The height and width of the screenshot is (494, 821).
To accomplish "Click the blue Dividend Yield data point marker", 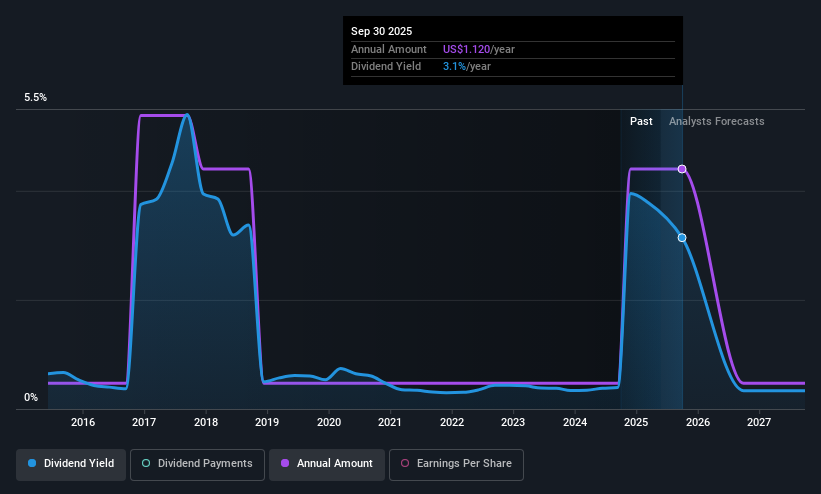I will [x=682, y=238].
